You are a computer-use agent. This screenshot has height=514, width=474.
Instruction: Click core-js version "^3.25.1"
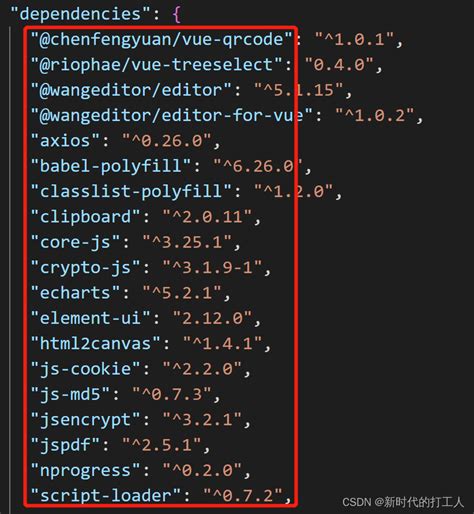coord(187,242)
